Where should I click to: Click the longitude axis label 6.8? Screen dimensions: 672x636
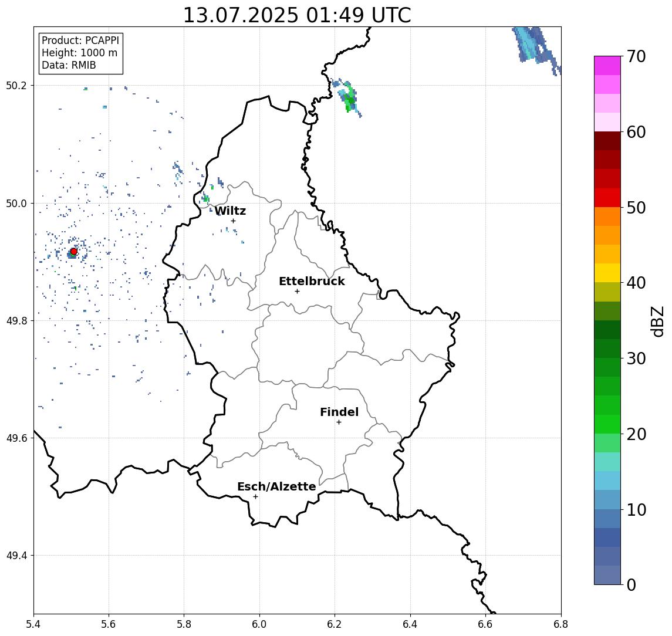coord(561,624)
